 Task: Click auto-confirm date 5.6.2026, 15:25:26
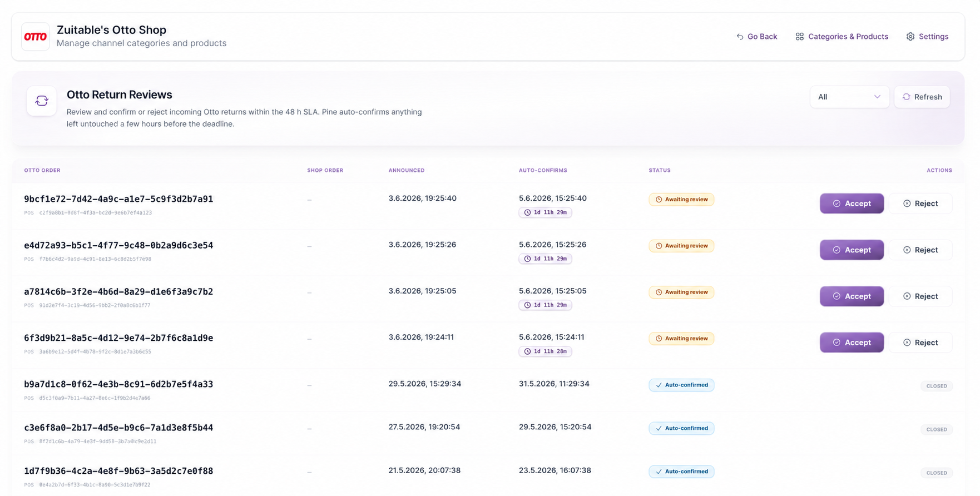(552, 245)
